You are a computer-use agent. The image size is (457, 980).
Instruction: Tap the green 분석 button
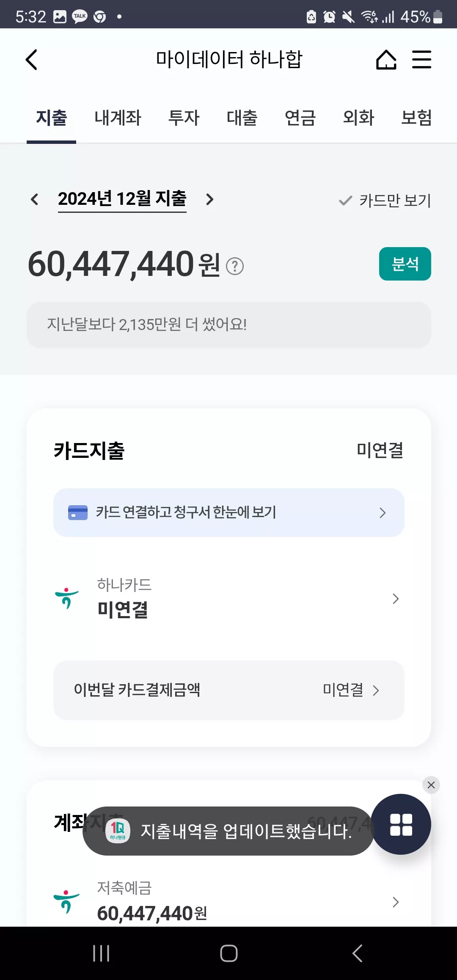click(405, 264)
